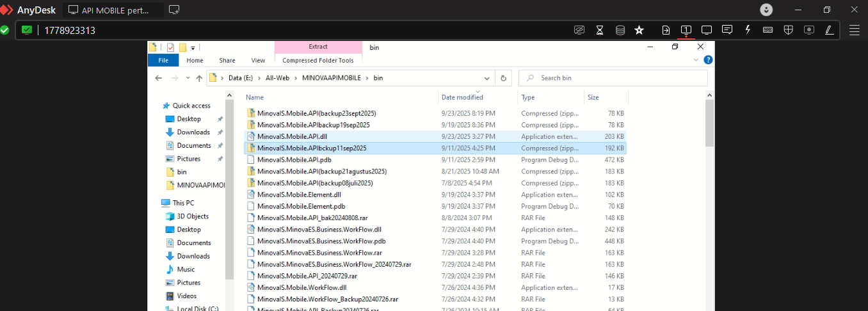Image resolution: width=868 pixels, height=311 pixels.
Task: Toggle the session screen recording icon
Action: (809, 30)
